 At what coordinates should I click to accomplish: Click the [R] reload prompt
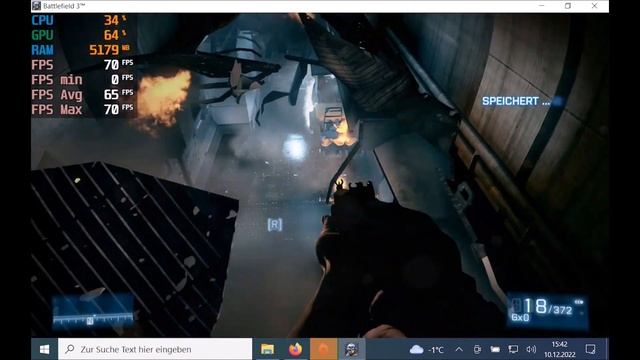coord(275,224)
